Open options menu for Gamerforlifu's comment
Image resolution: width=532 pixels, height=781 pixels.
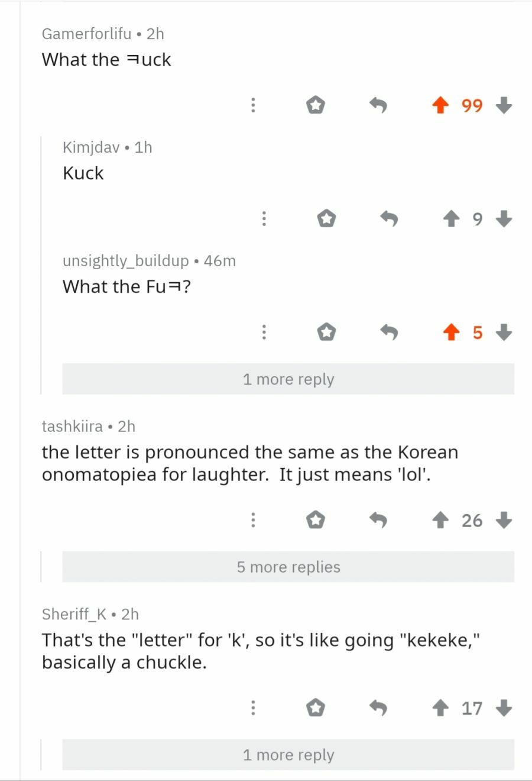click(x=253, y=106)
